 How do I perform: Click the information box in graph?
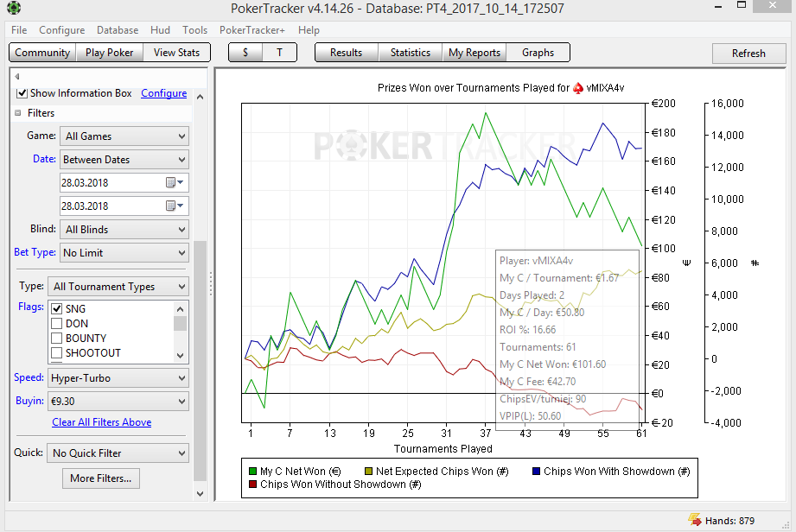point(567,339)
